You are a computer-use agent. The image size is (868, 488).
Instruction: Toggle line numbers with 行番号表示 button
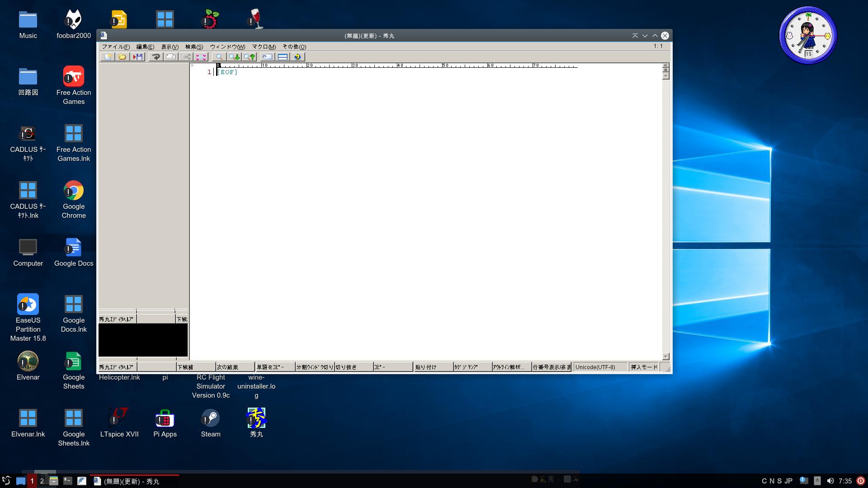(552, 367)
